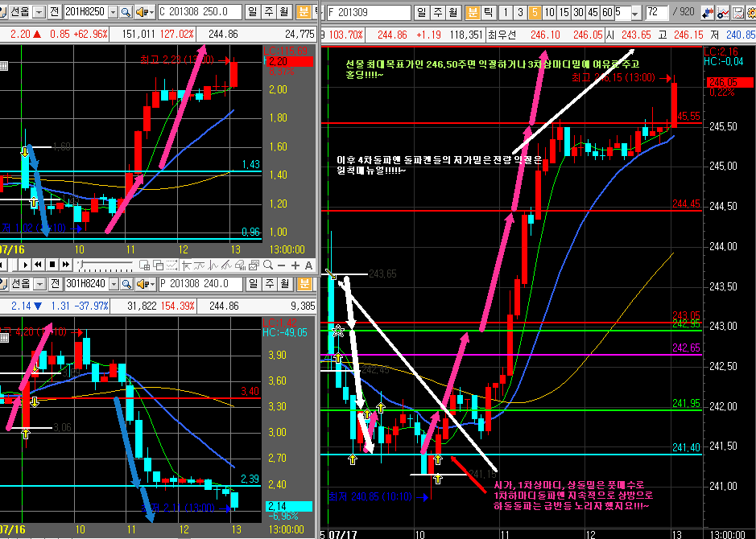Open the interval value dropdown next to 60
Viewport: 756px width, 539px height.
(637, 12)
